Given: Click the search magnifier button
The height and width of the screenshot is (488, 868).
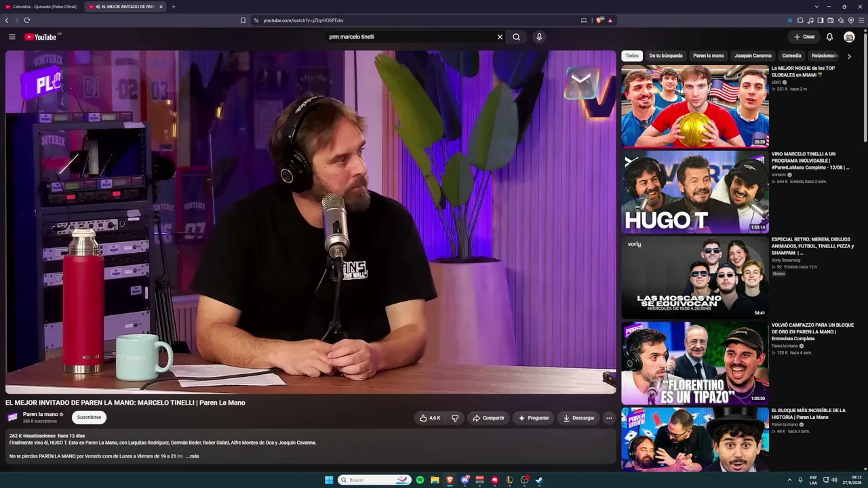Looking at the screenshot, I should [x=516, y=37].
